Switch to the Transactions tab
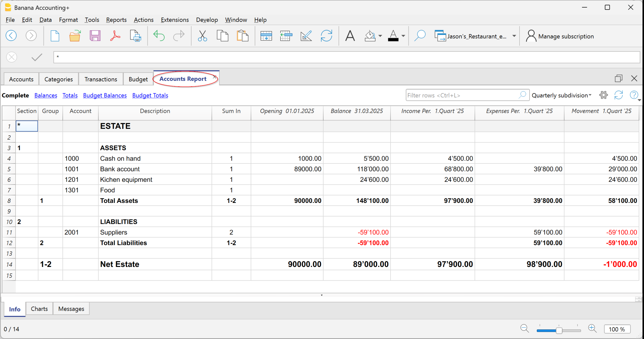 pyautogui.click(x=101, y=79)
